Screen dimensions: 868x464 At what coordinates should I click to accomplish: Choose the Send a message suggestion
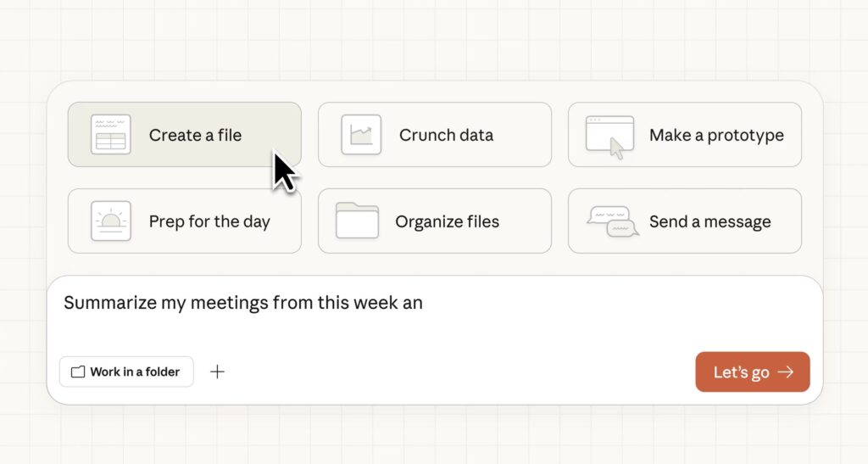tap(709, 221)
